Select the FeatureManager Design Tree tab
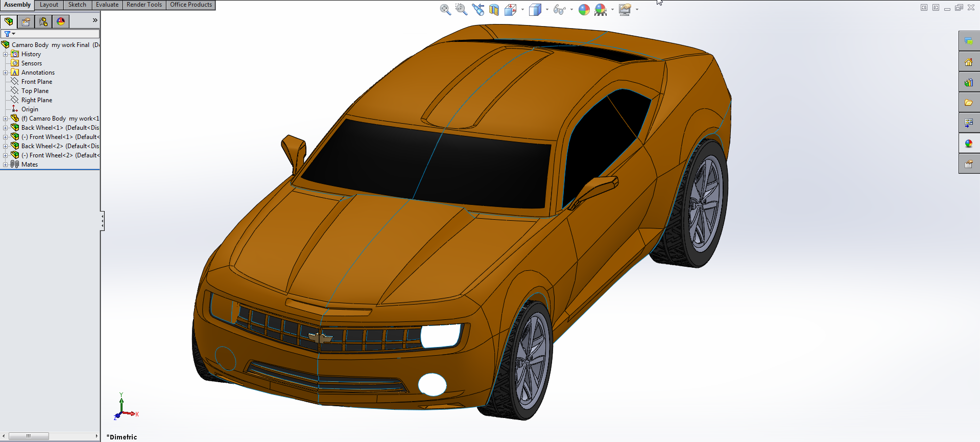Viewport: 980px width, 442px height. tap(9, 21)
